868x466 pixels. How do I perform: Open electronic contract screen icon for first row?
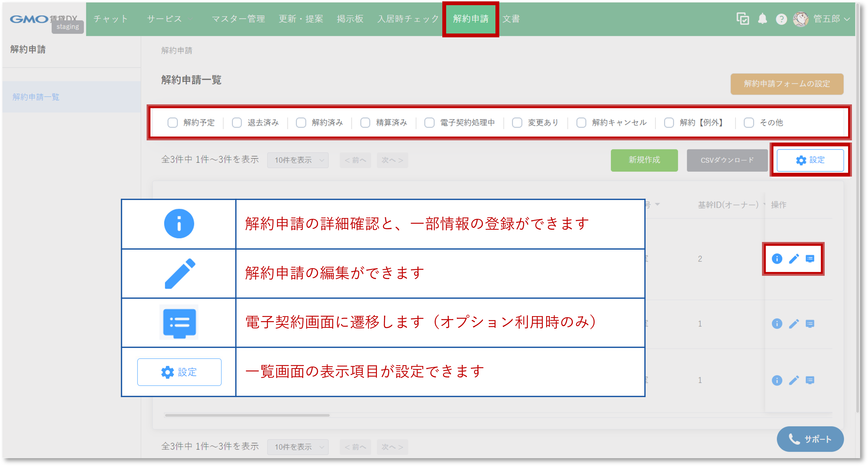[810, 259]
